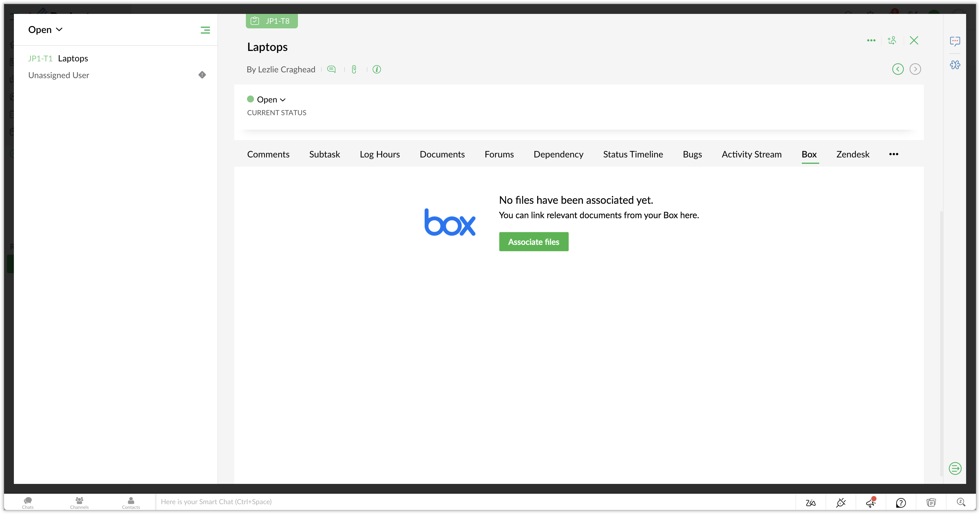The height and width of the screenshot is (514, 980).
Task: Open the task more options menu
Action: tap(871, 40)
